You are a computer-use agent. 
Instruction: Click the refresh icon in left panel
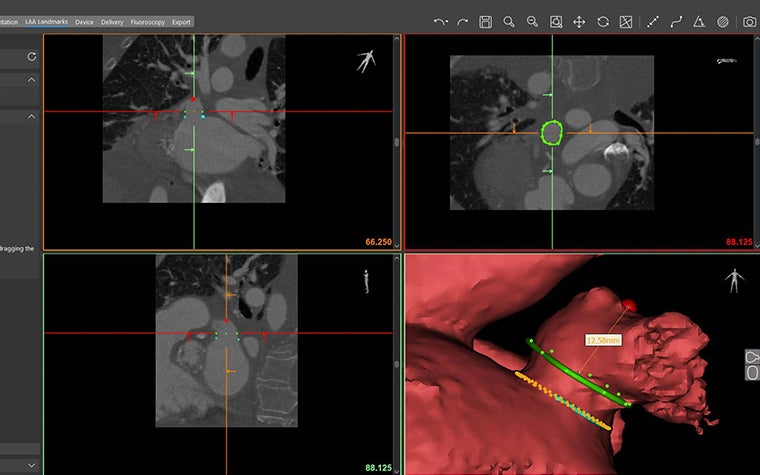32,57
